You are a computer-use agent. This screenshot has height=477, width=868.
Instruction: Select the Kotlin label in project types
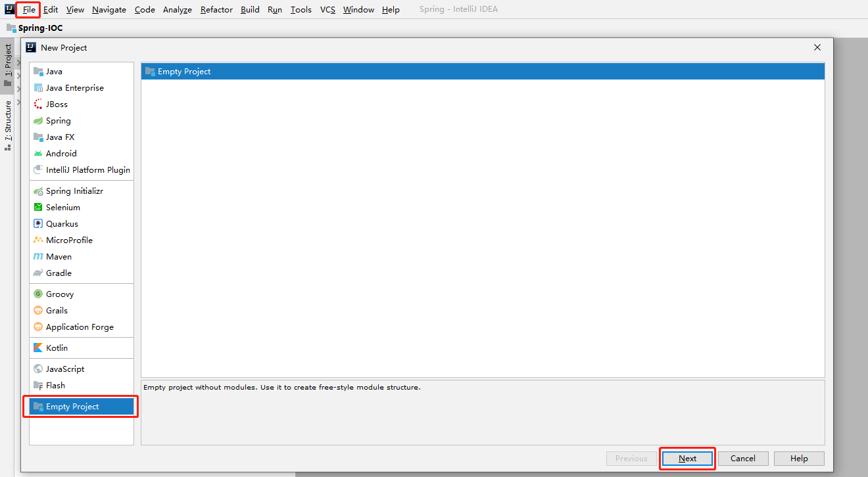coord(57,348)
